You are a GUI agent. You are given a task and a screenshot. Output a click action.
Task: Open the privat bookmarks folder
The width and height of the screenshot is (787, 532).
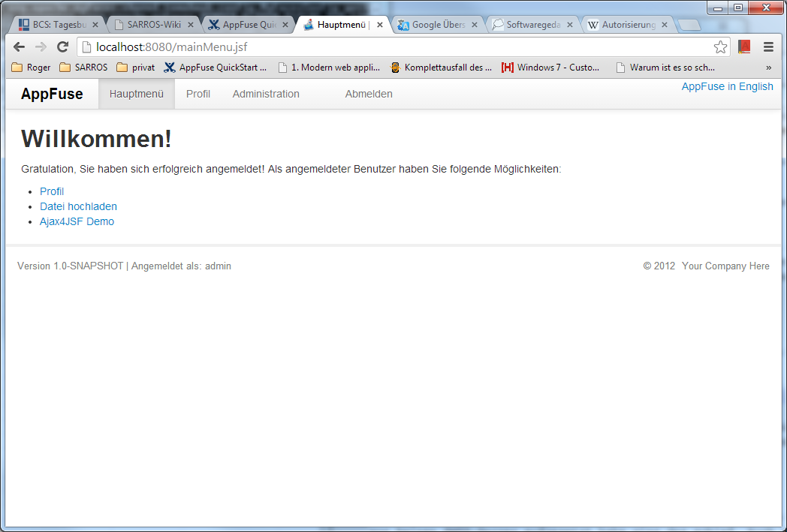[x=131, y=67]
